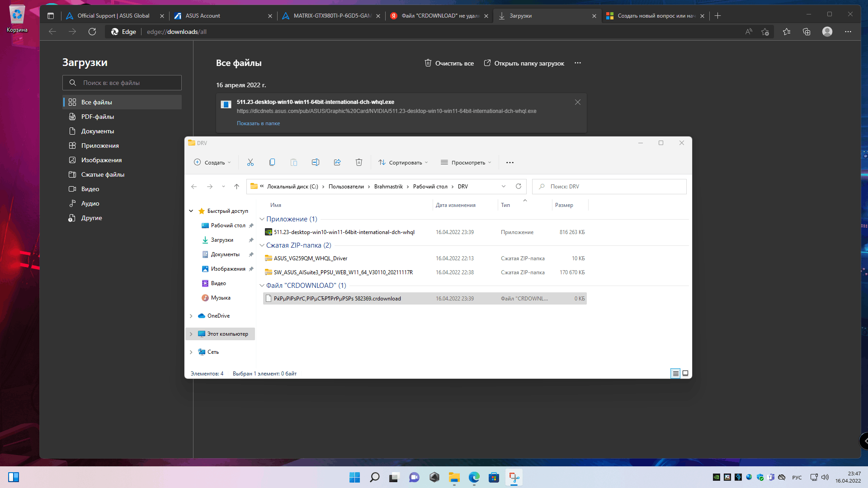Add this page to favorites
868x488 pixels.
[x=765, y=32]
